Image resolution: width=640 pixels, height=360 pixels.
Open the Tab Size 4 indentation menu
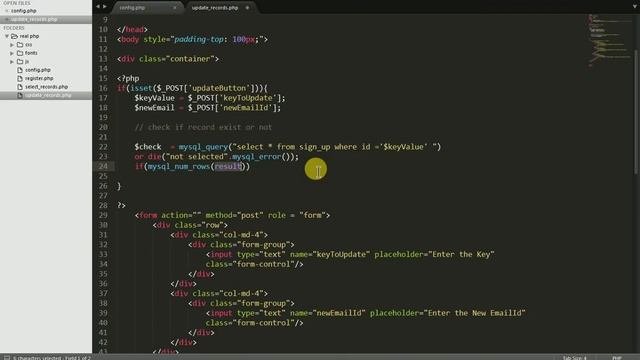pyautogui.click(x=575, y=358)
